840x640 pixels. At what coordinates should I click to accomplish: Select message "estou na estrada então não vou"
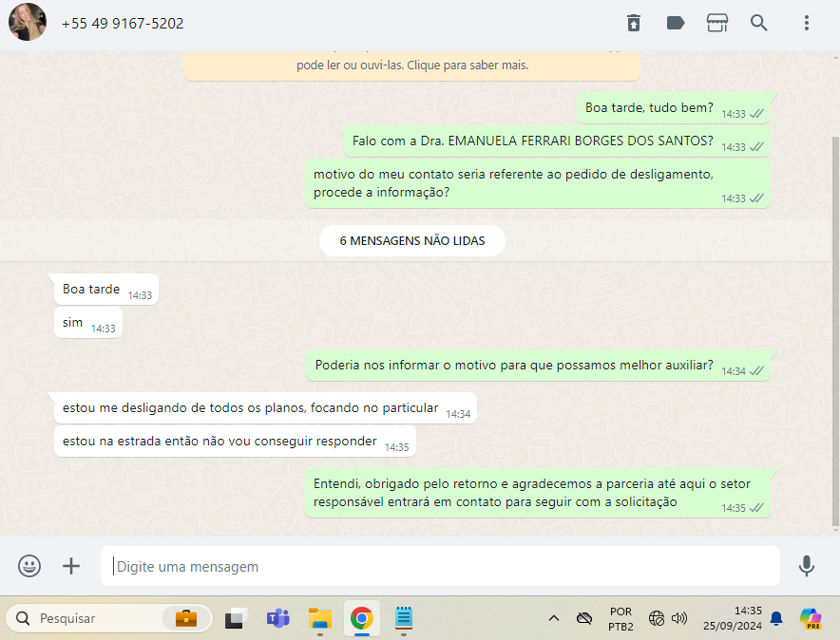[235, 442]
